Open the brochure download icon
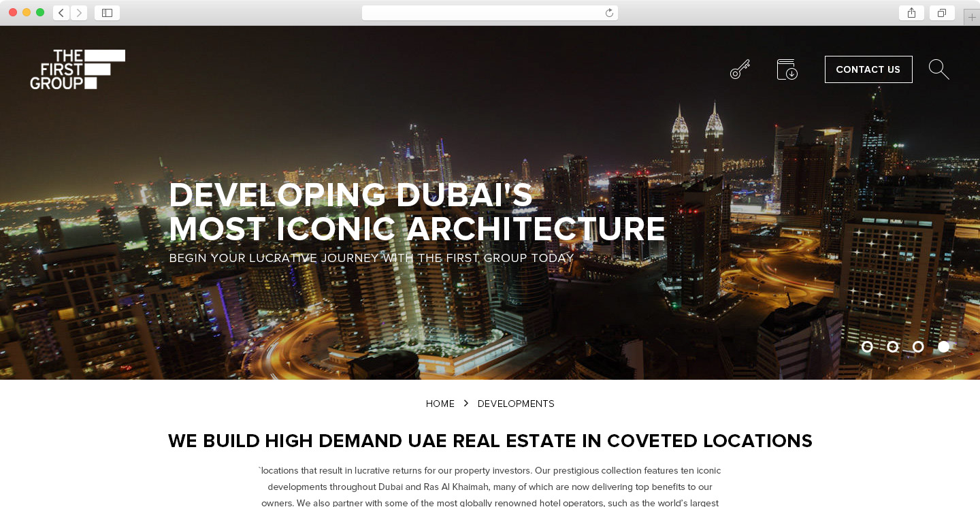Image resolution: width=980 pixels, height=507 pixels. click(787, 69)
